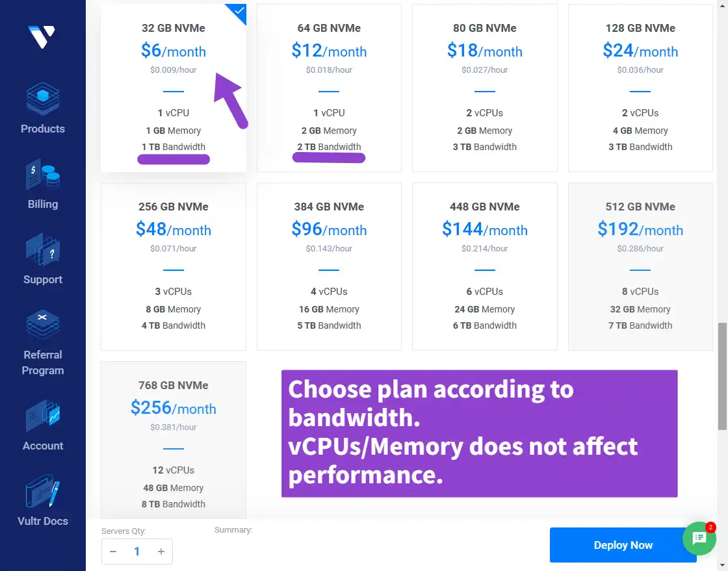This screenshot has height=571, width=728.
Task: Increase server quantity with plus button
Action: click(x=161, y=552)
